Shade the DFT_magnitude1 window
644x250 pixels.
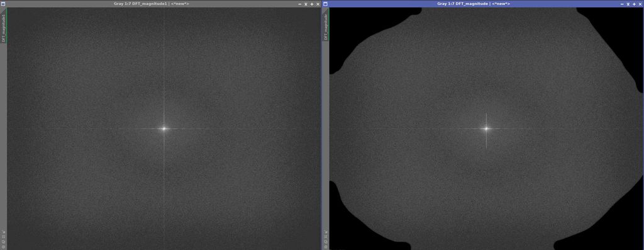[x=306, y=4]
